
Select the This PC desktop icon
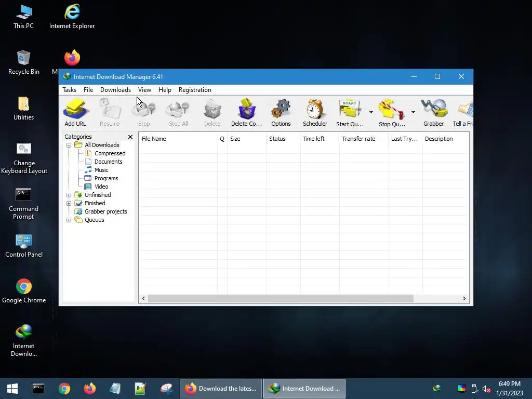pos(23,17)
